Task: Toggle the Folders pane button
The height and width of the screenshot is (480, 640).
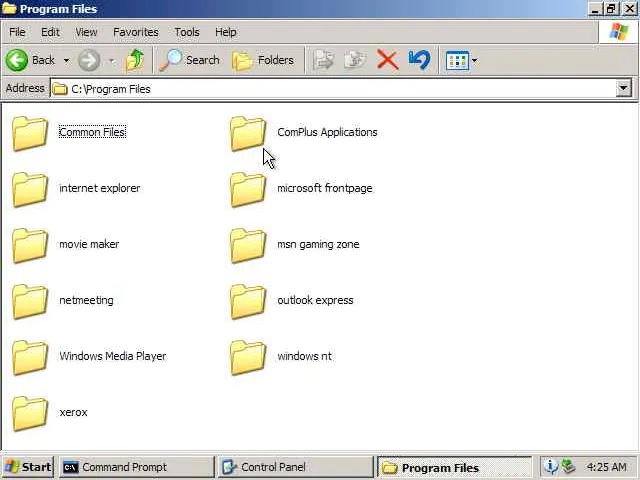Action: [263, 60]
